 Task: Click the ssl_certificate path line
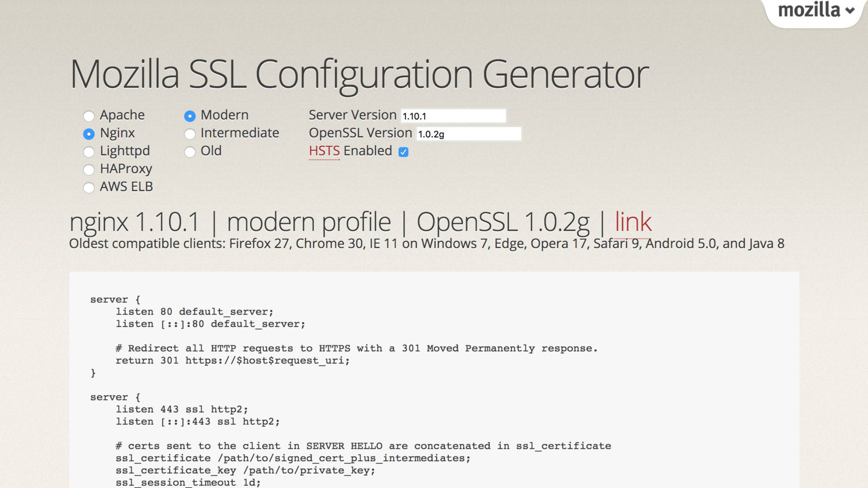coord(293,458)
